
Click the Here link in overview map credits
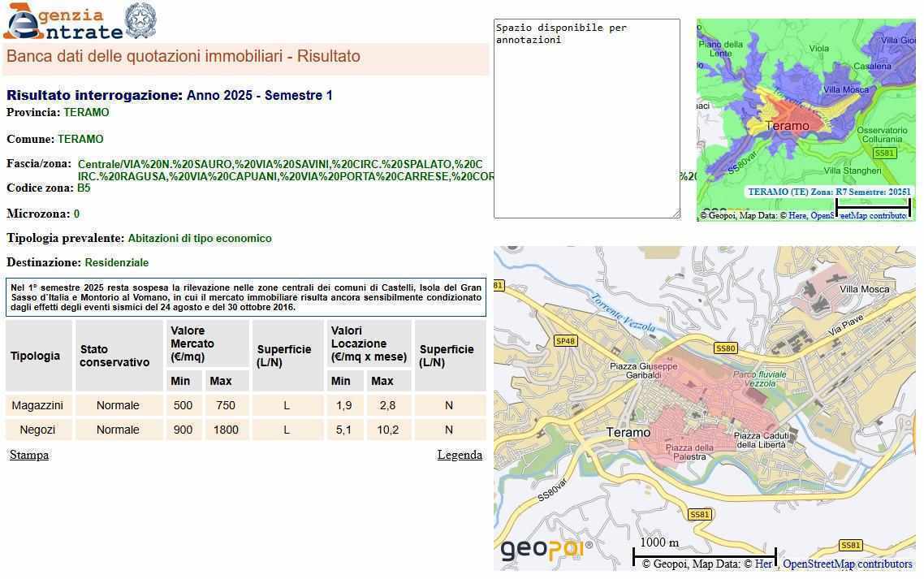797,215
